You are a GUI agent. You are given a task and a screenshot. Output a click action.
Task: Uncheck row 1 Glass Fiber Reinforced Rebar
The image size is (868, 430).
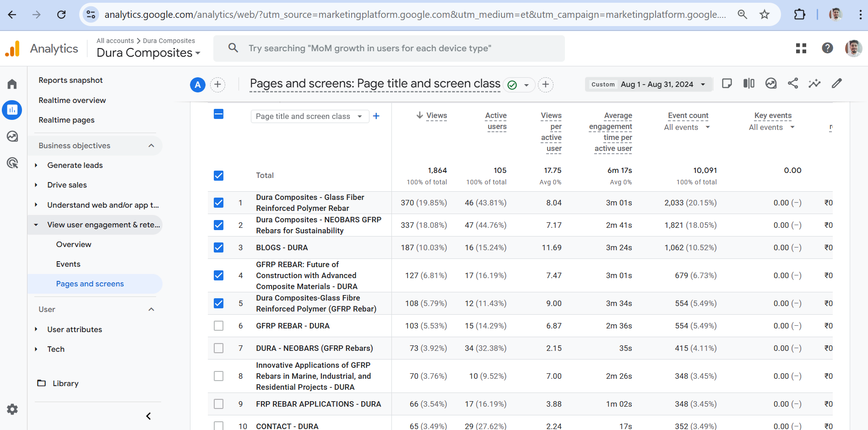click(x=219, y=203)
